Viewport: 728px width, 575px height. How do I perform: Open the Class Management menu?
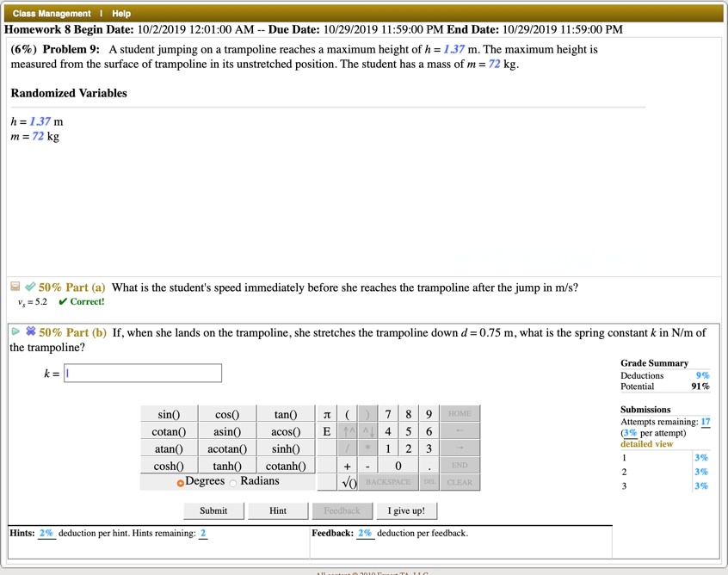(52, 14)
